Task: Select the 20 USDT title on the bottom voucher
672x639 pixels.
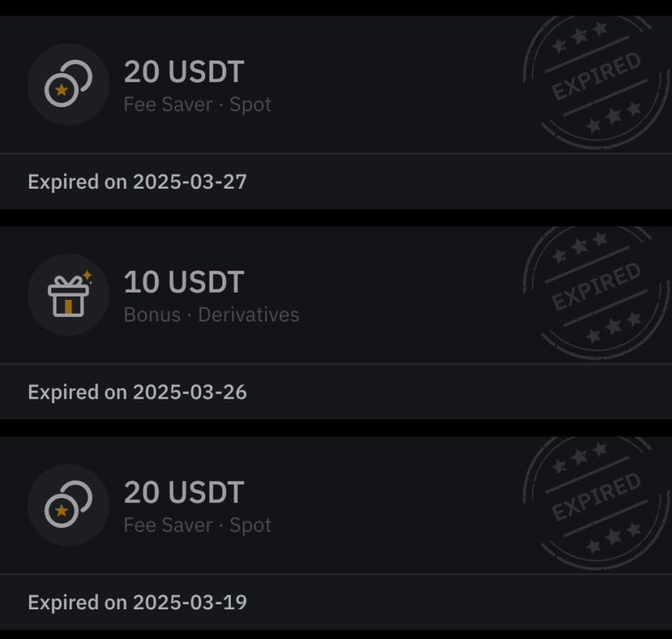Action: pos(184,493)
